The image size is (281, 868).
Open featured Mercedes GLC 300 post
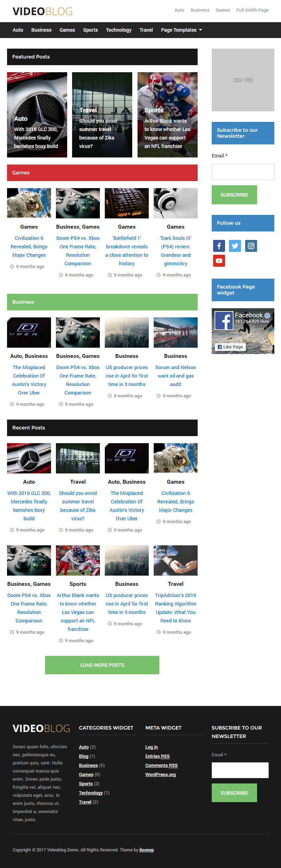[x=37, y=115]
